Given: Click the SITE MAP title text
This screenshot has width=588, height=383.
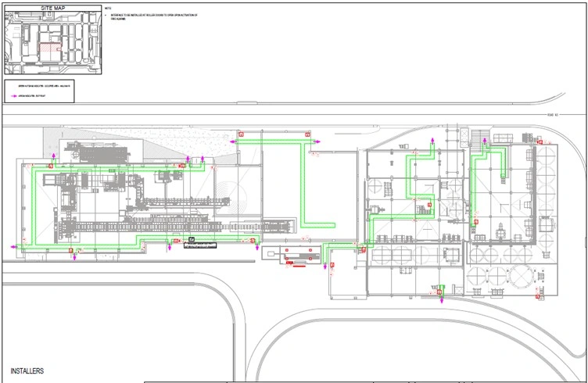Looking at the screenshot, I should tap(52, 8).
